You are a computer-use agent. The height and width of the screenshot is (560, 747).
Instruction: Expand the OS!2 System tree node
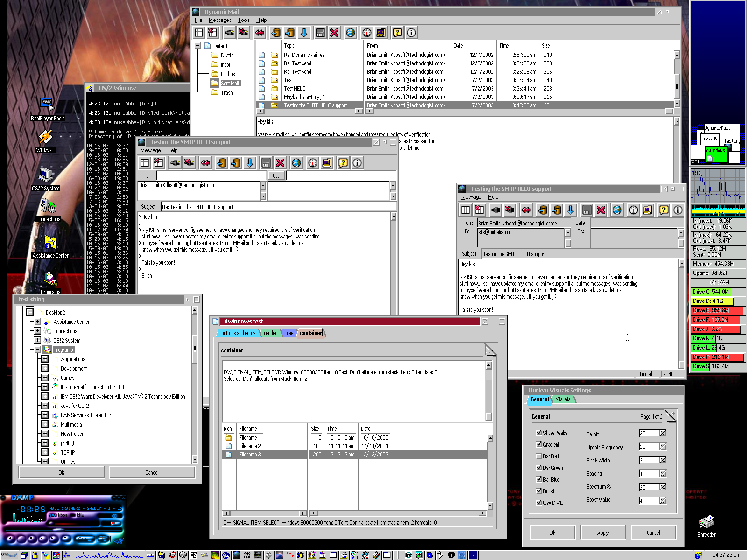click(x=37, y=340)
